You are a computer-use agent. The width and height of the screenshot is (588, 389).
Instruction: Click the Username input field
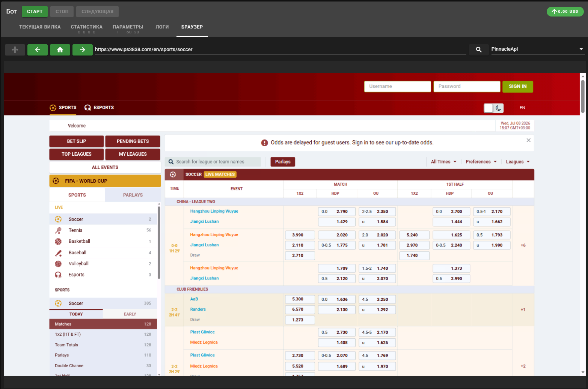coord(397,86)
